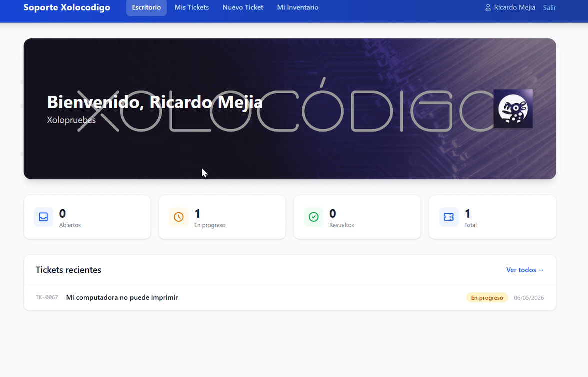Select the Abiertos count label
The height and width of the screenshot is (377, 588).
point(70,225)
